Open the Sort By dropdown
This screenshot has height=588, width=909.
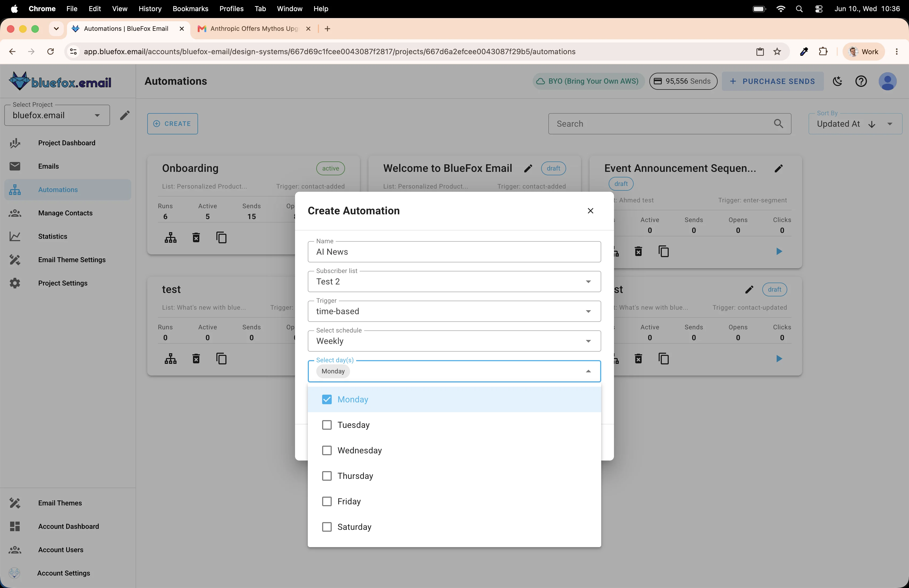click(x=855, y=124)
